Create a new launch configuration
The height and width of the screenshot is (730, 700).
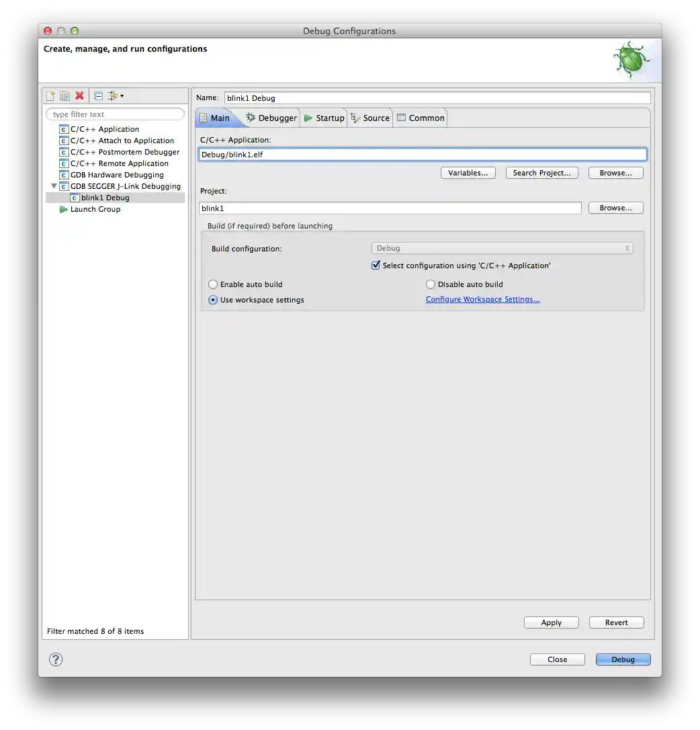click(50, 96)
